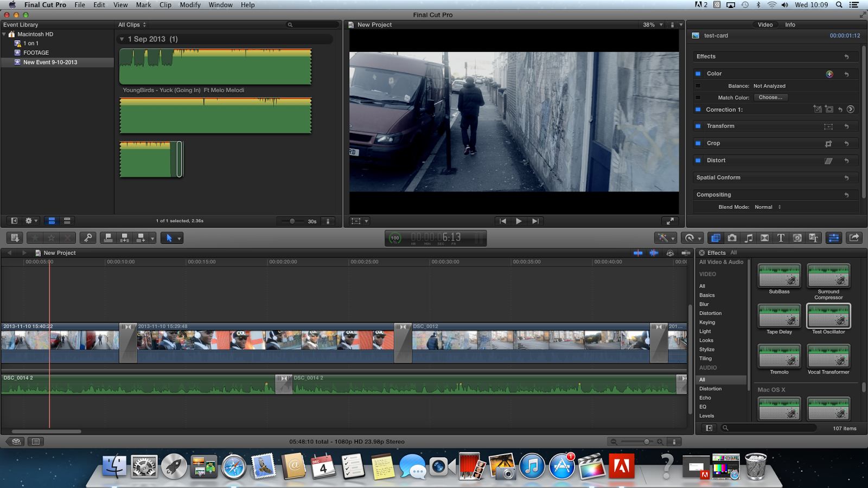Toggle the Transform checkbox
Screen dimensions: 868x488
(698, 126)
